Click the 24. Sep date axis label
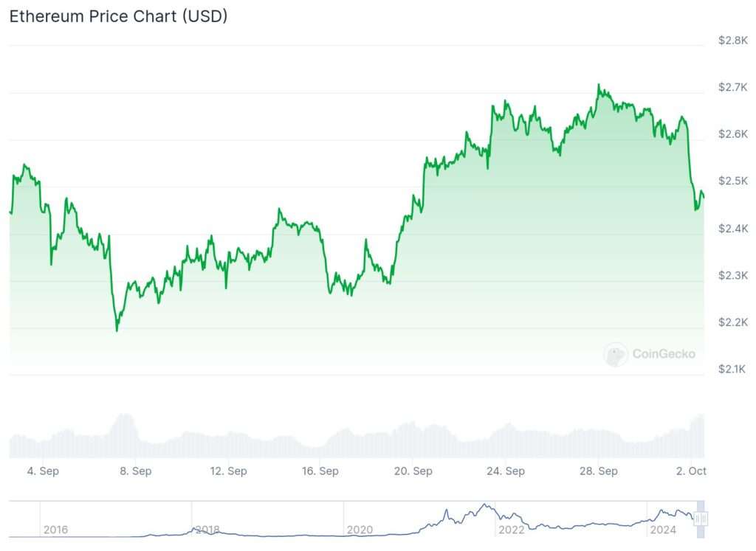This screenshot has width=756, height=551. pos(506,471)
